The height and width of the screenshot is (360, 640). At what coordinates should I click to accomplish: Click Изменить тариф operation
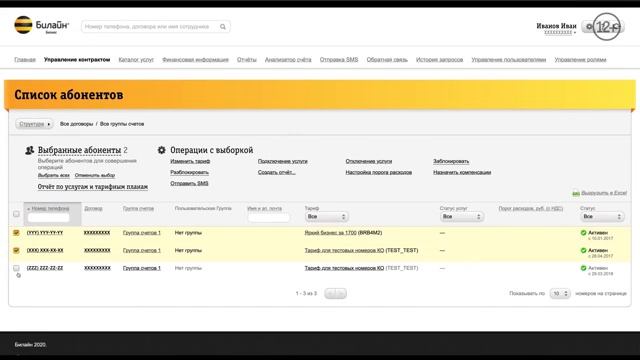pos(190,161)
